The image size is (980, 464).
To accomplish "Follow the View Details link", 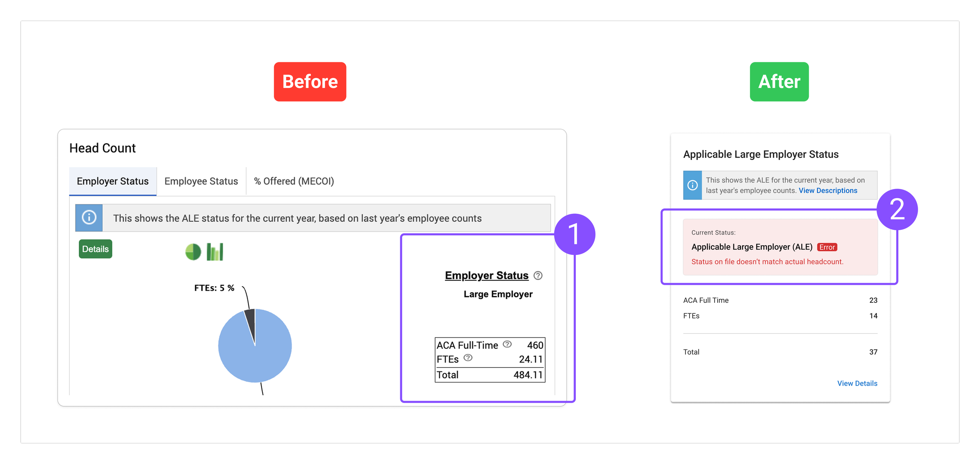I will click(x=857, y=383).
